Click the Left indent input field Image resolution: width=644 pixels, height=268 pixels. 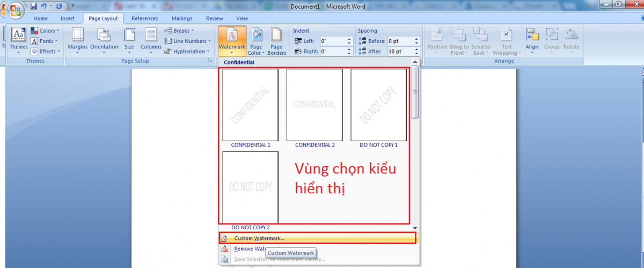click(x=333, y=41)
